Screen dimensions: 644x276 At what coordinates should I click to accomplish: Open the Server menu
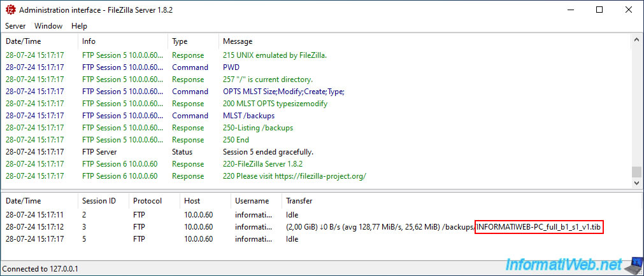point(15,26)
